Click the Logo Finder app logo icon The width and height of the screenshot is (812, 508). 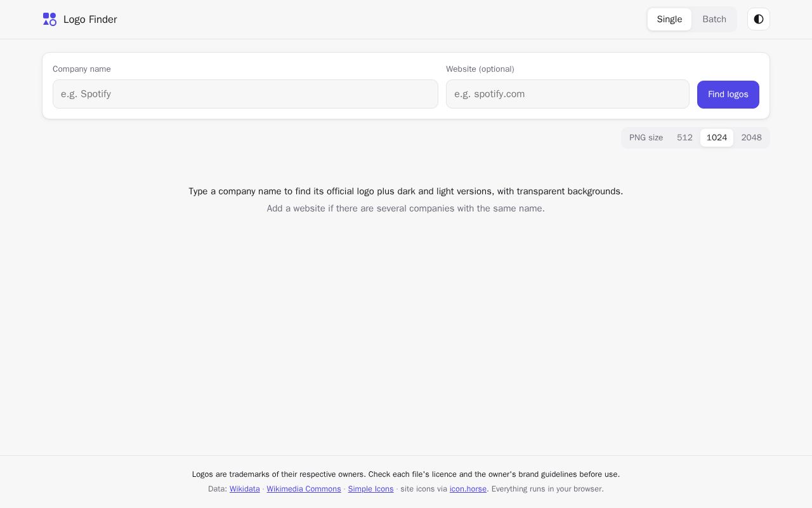[x=49, y=19]
